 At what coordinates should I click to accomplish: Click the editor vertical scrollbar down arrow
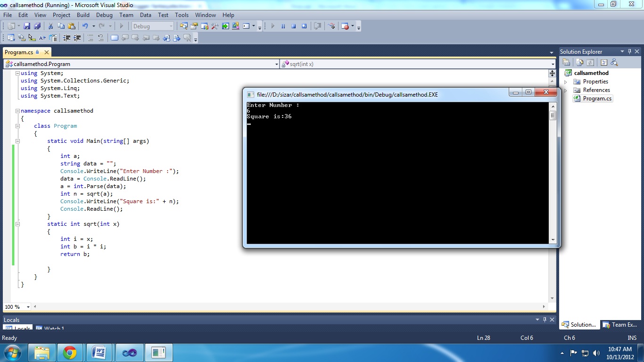pyautogui.click(x=553, y=298)
